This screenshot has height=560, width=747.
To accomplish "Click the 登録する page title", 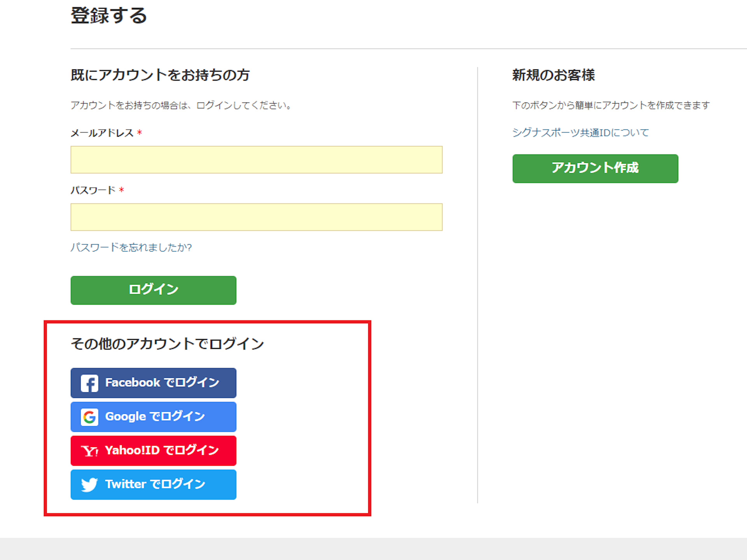I will coord(109,16).
